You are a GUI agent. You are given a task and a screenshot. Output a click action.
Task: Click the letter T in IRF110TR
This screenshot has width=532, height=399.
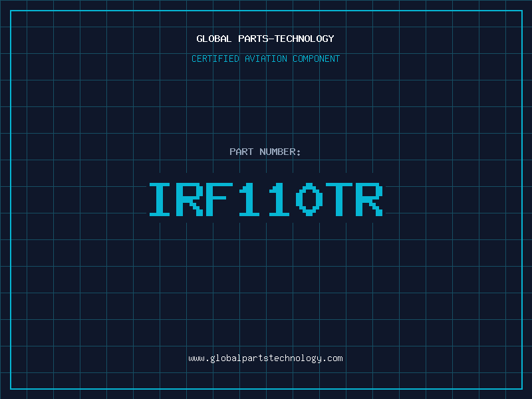(340, 199)
